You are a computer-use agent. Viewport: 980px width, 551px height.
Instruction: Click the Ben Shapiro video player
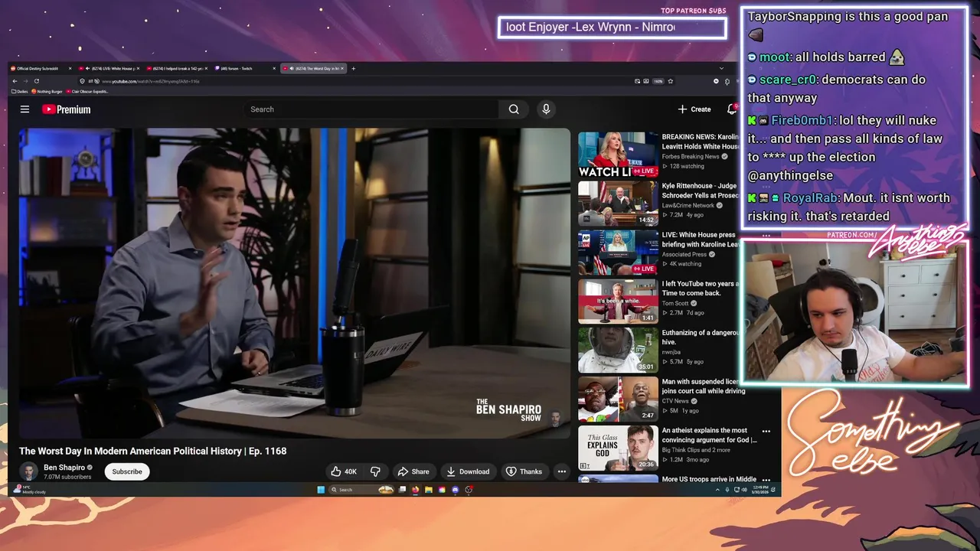295,283
